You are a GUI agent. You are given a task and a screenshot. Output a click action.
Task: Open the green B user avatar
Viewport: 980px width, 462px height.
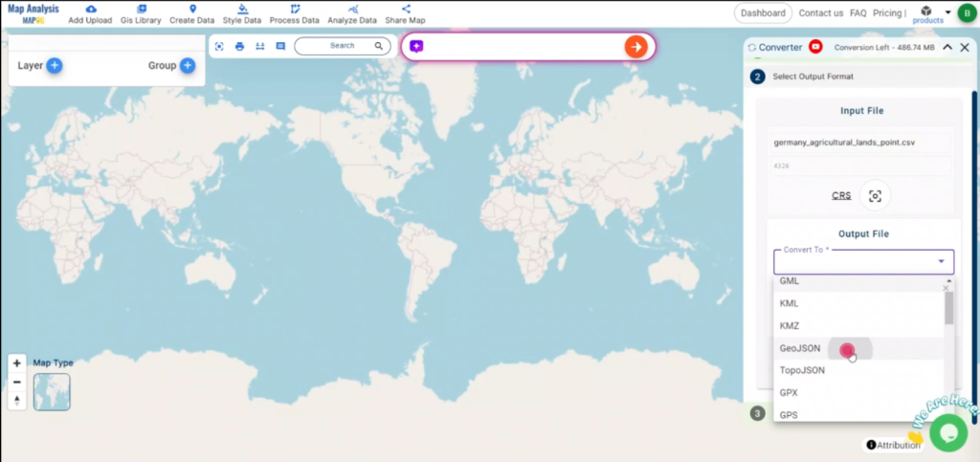click(x=967, y=13)
